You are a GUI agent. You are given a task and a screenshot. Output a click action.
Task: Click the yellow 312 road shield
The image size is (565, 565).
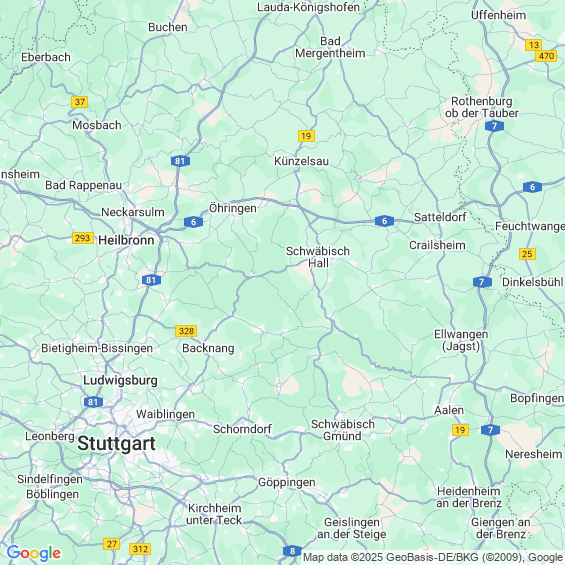(x=140, y=549)
